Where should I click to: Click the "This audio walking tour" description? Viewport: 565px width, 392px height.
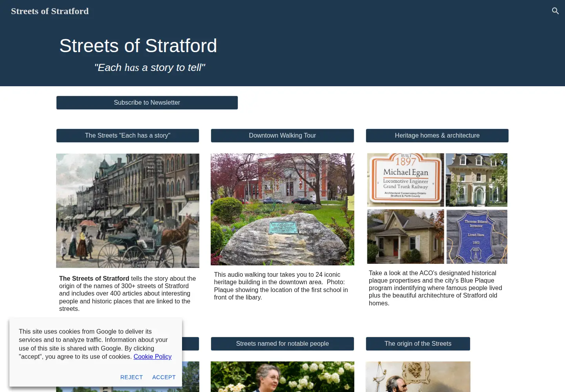click(x=281, y=286)
